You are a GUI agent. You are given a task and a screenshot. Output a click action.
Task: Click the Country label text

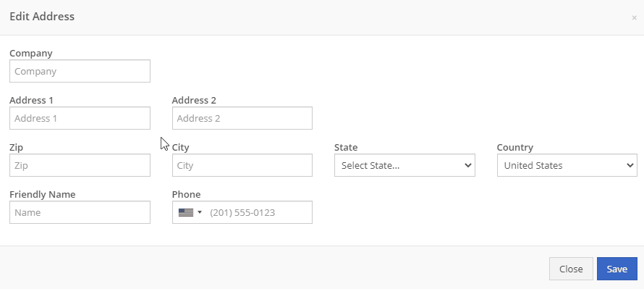(x=514, y=147)
